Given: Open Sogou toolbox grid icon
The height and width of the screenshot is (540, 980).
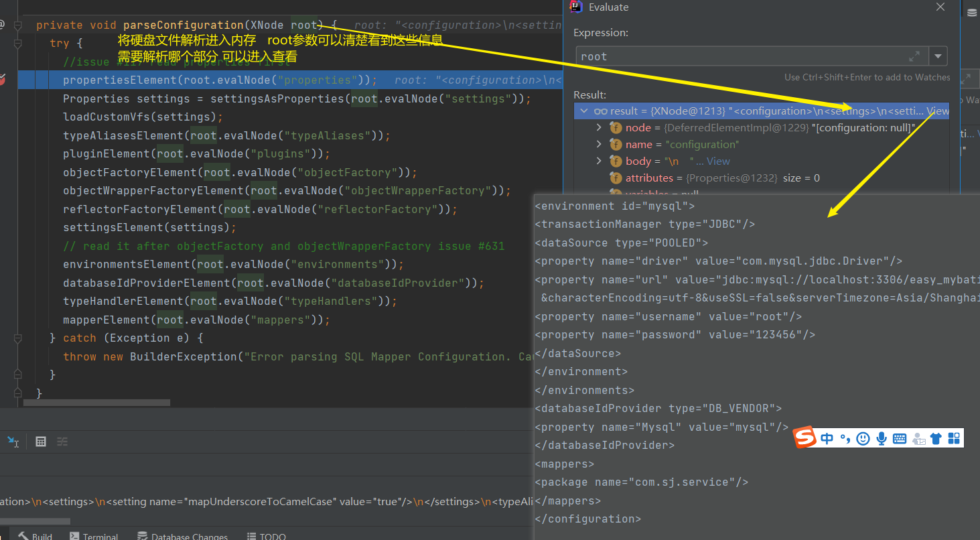Looking at the screenshot, I should tap(954, 439).
